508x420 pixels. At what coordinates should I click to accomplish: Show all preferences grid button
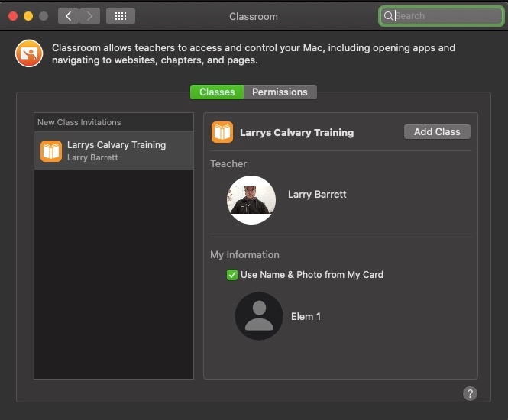click(x=121, y=16)
